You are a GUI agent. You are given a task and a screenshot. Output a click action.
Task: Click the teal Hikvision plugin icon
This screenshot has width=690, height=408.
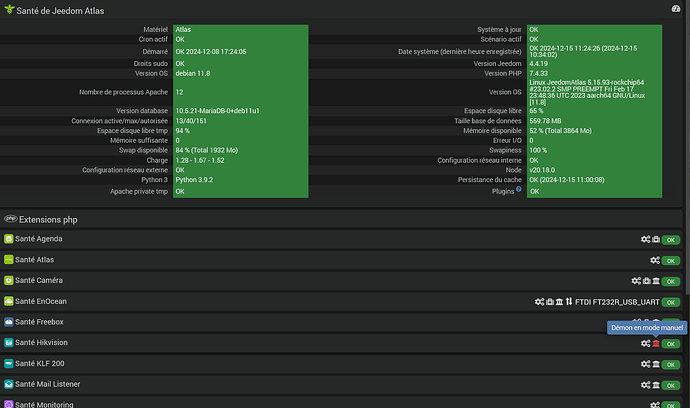8,342
